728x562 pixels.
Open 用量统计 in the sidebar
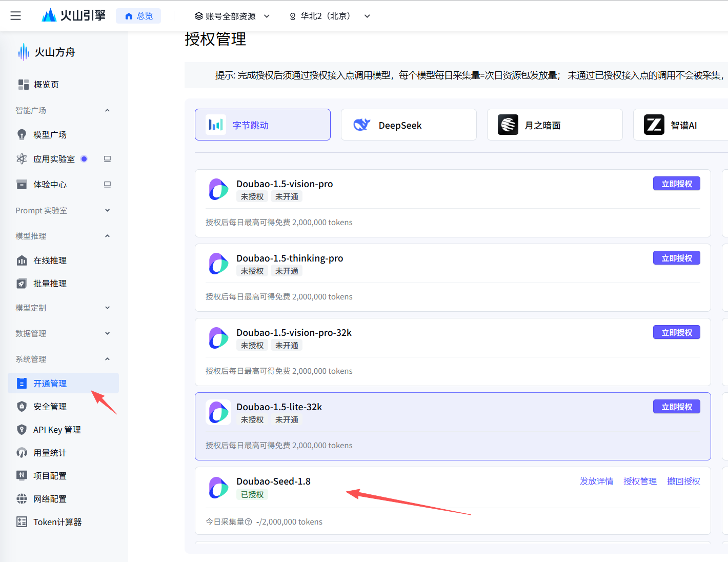[63, 453]
